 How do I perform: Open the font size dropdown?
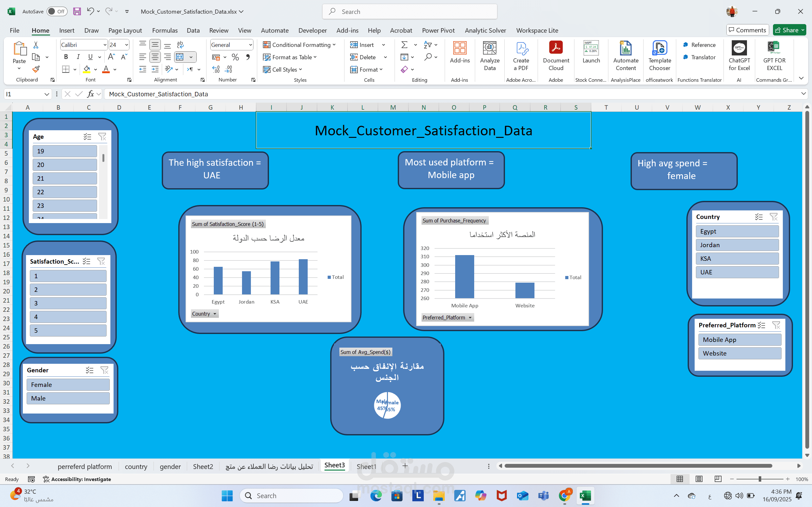pyautogui.click(x=127, y=45)
